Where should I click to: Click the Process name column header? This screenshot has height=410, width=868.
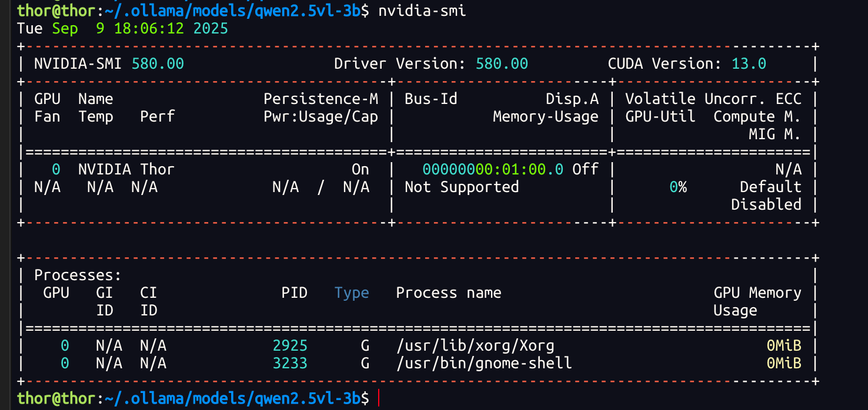pyautogui.click(x=448, y=293)
